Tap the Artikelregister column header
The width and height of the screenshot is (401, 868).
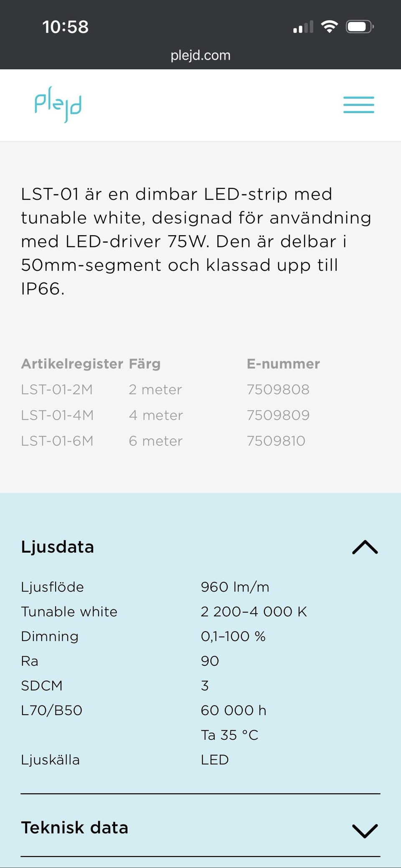click(x=72, y=364)
